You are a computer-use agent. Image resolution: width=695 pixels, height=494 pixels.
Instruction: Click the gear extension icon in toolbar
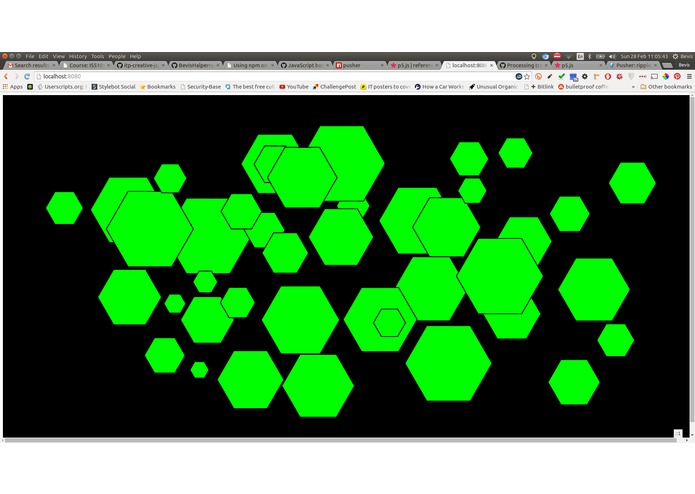click(x=585, y=77)
